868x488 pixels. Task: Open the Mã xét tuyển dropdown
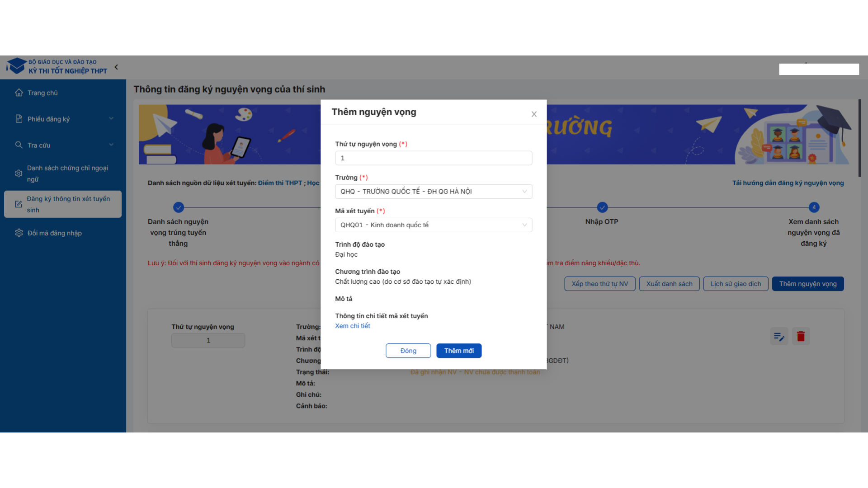click(433, 225)
